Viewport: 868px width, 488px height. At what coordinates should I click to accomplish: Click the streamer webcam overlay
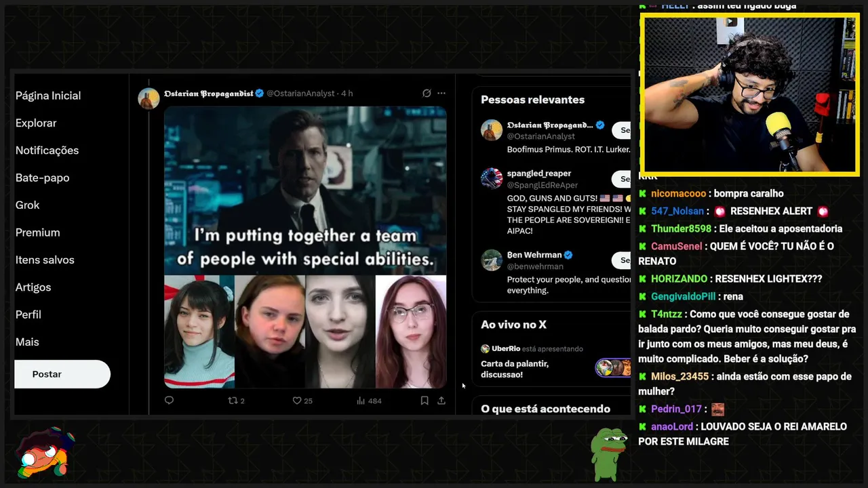(x=750, y=95)
